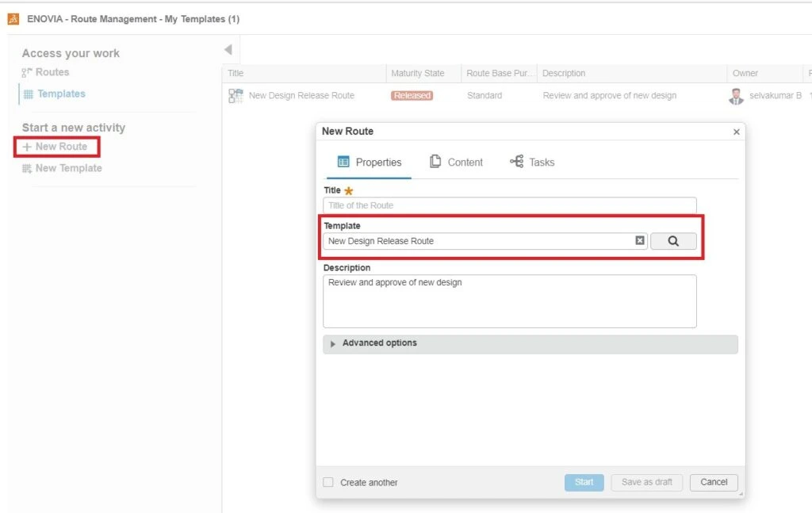Click the Content tab document icon

coord(435,162)
